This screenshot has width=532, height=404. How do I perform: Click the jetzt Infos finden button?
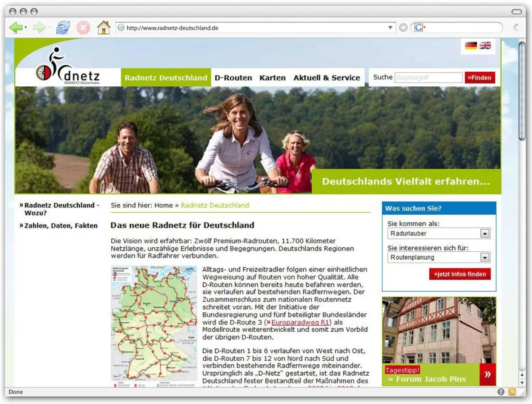(x=459, y=274)
